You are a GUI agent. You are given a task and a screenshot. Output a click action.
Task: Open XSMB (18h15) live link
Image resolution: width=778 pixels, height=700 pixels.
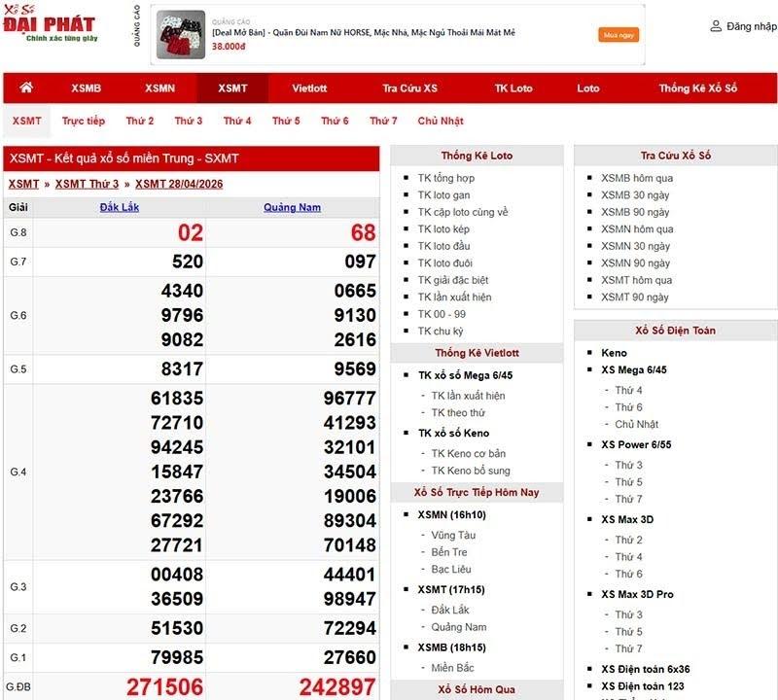pos(451,647)
